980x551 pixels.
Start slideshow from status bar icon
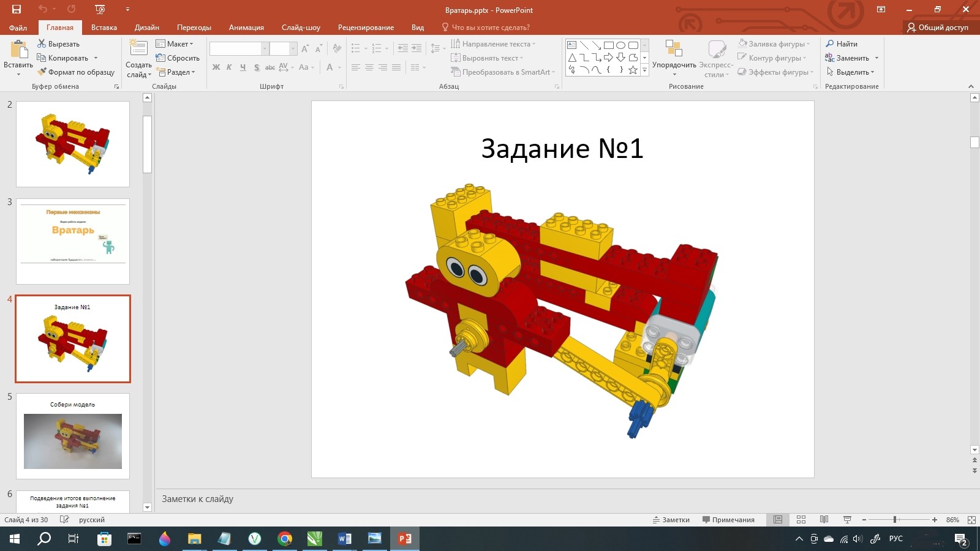coord(848,520)
